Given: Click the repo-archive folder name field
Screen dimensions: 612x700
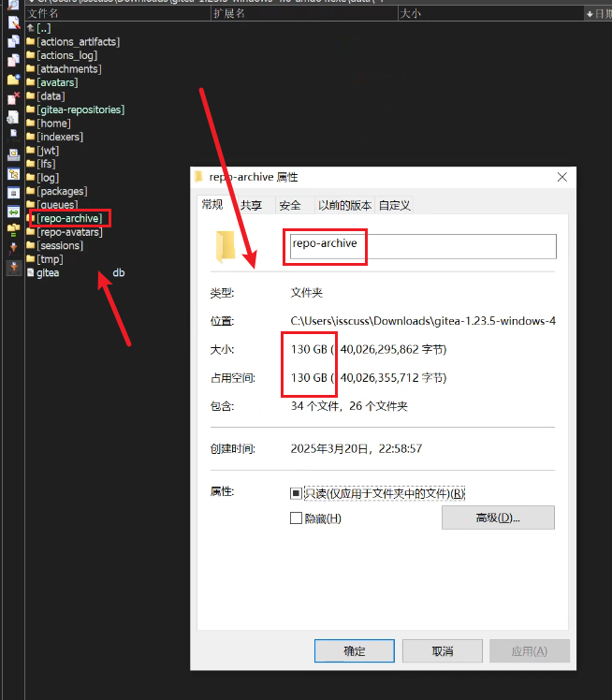Looking at the screenshot, I should [419, 245].
